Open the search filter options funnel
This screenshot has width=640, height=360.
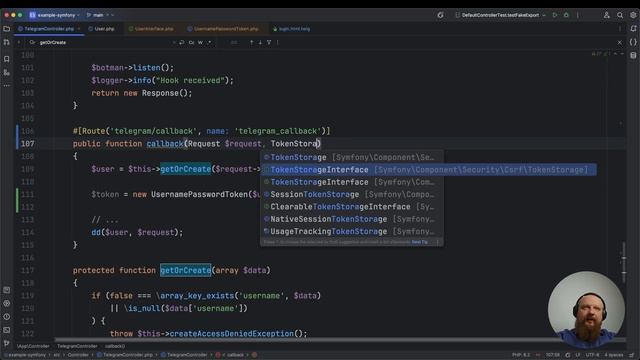269,42
